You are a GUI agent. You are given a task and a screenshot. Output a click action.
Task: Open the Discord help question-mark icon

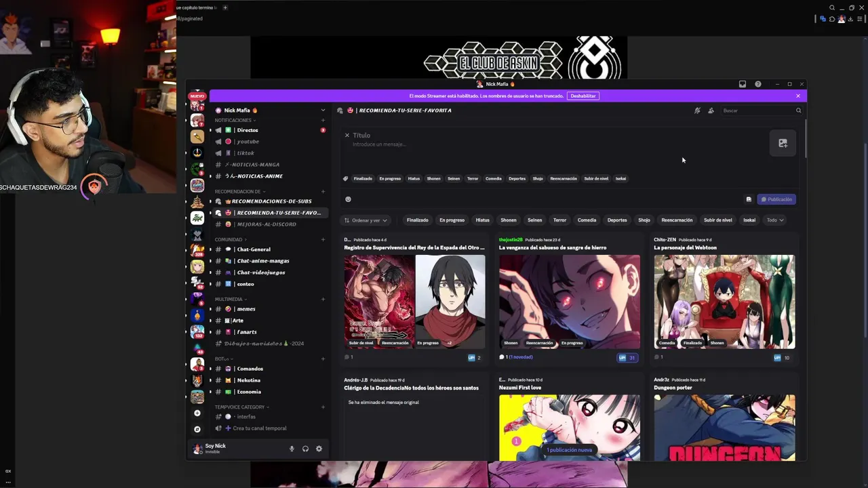tap(758, 84)
